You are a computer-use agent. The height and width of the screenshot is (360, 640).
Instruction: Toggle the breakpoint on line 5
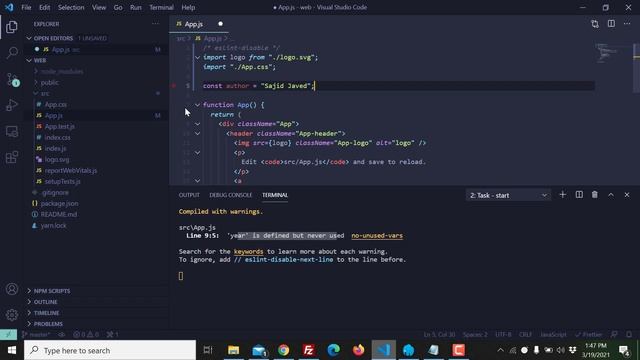(x=174, y=86)
